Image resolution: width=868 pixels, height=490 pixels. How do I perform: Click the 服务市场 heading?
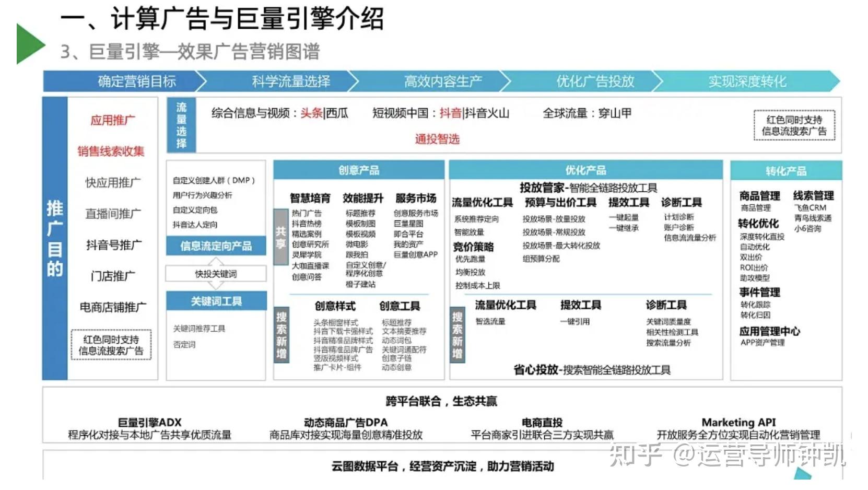(416, 199)
